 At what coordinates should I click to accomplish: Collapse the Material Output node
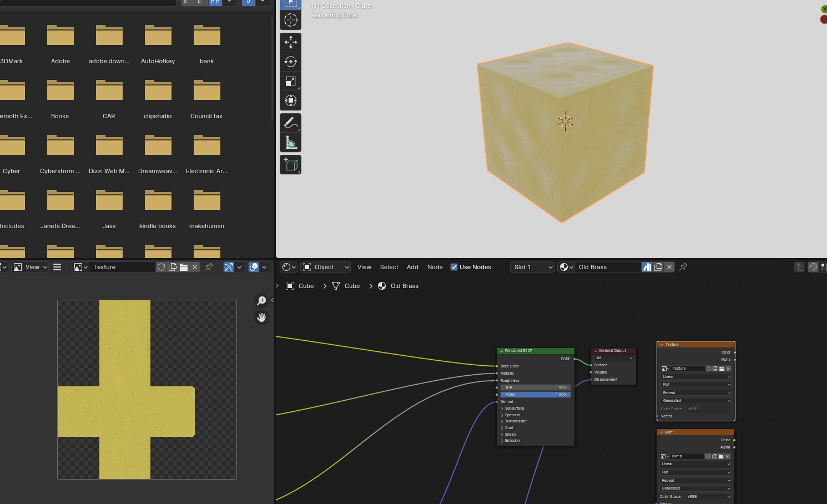click(596, 351)
